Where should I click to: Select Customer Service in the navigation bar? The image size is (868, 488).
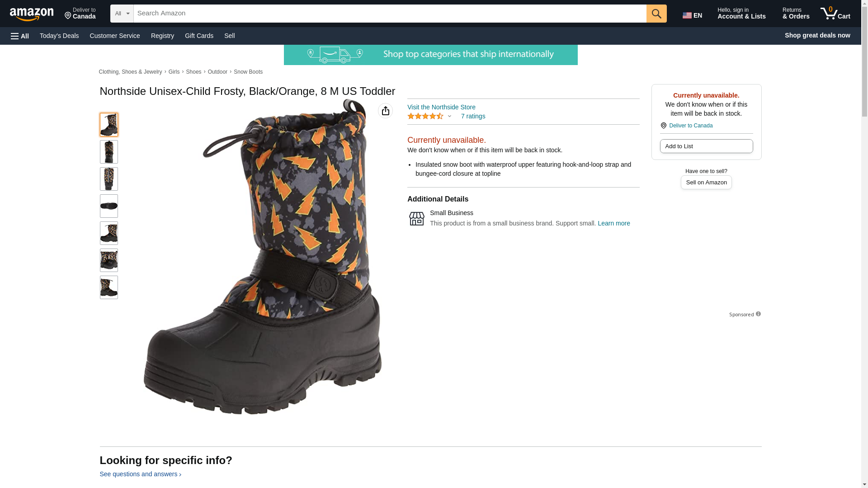115,36
